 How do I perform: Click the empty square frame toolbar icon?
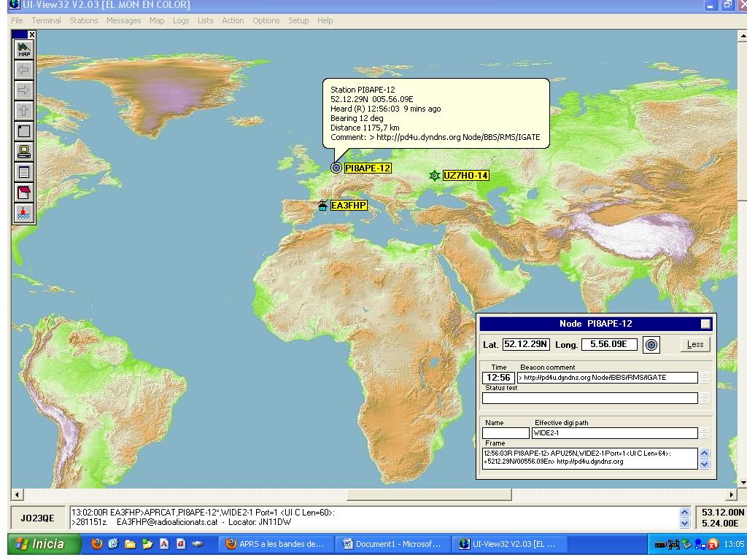click(24, 131)
